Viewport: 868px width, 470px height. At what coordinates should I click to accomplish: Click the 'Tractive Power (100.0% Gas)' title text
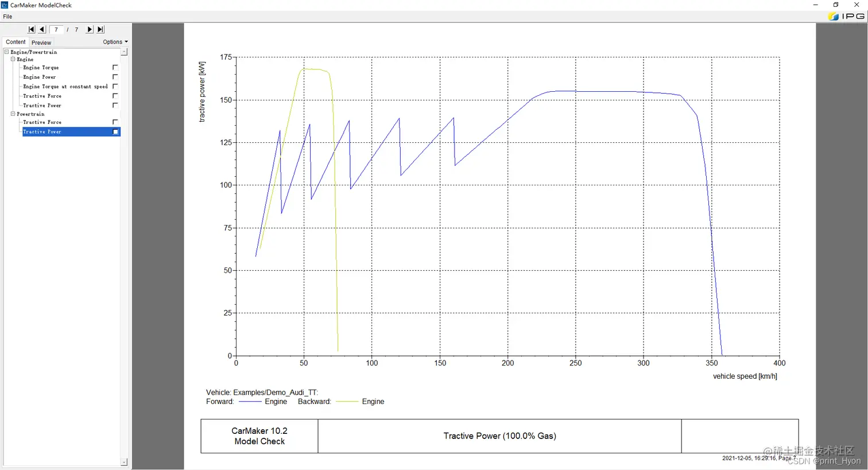click(499, 436)
